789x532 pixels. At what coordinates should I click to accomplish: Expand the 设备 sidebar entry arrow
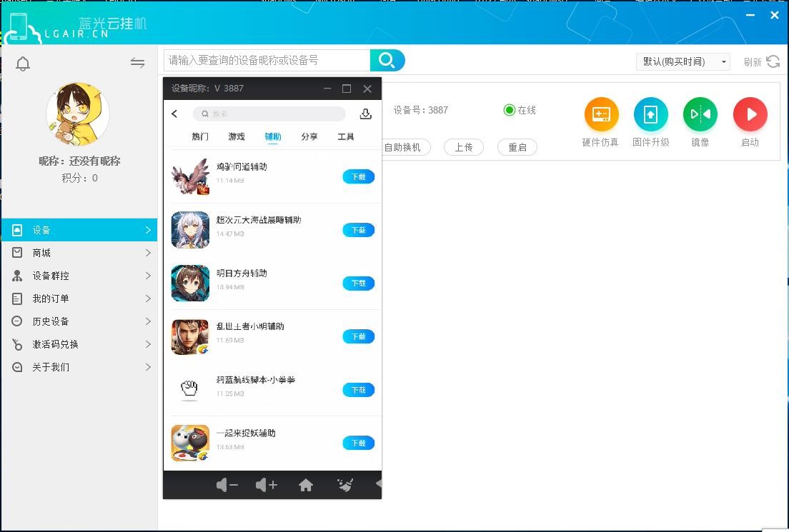pyautogui.click(x=148, y=230)
